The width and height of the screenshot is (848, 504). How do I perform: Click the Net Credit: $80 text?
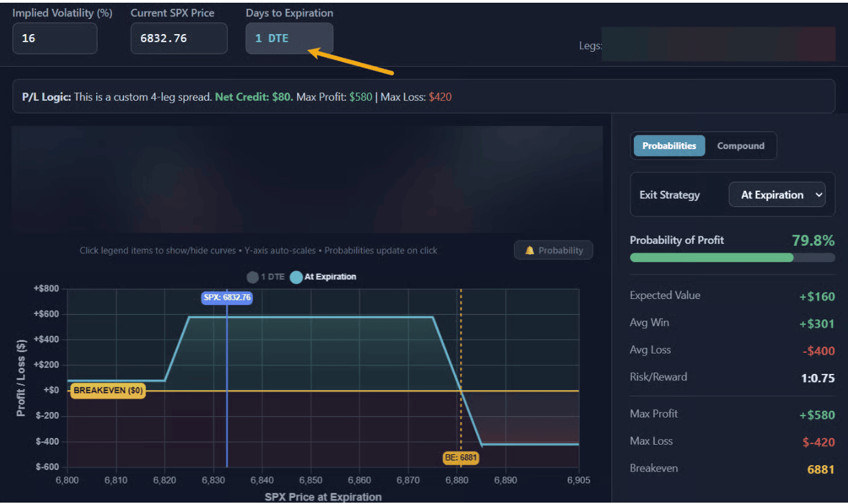coord(254,97)
